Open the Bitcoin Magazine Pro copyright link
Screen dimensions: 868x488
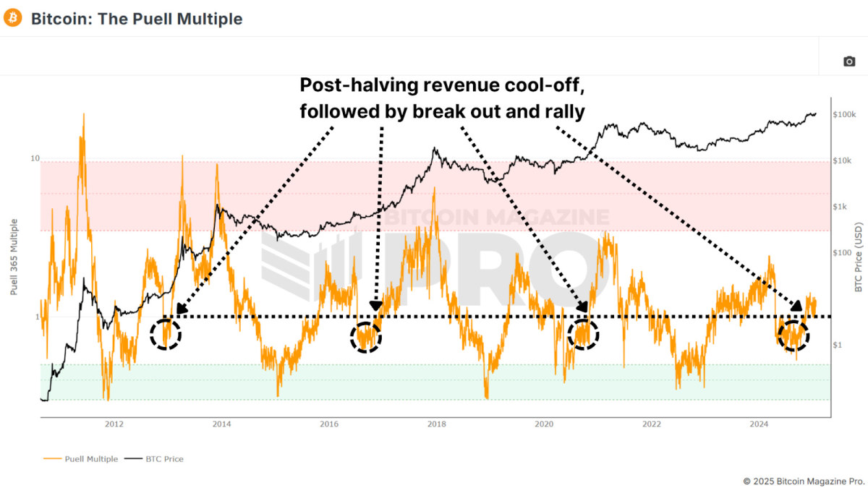[x=804, y=481]
